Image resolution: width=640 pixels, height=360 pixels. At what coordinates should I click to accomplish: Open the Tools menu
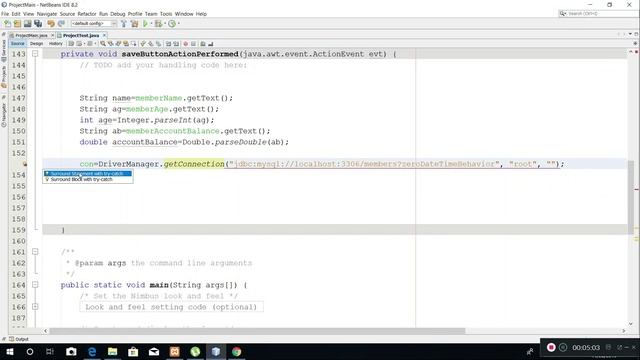pos(166,14)
